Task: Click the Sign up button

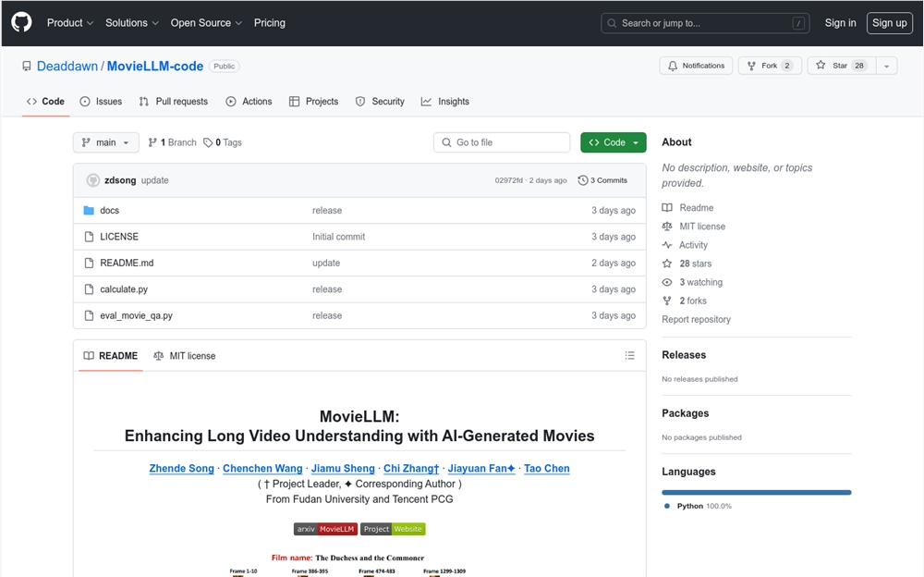Action: point(889,23)
